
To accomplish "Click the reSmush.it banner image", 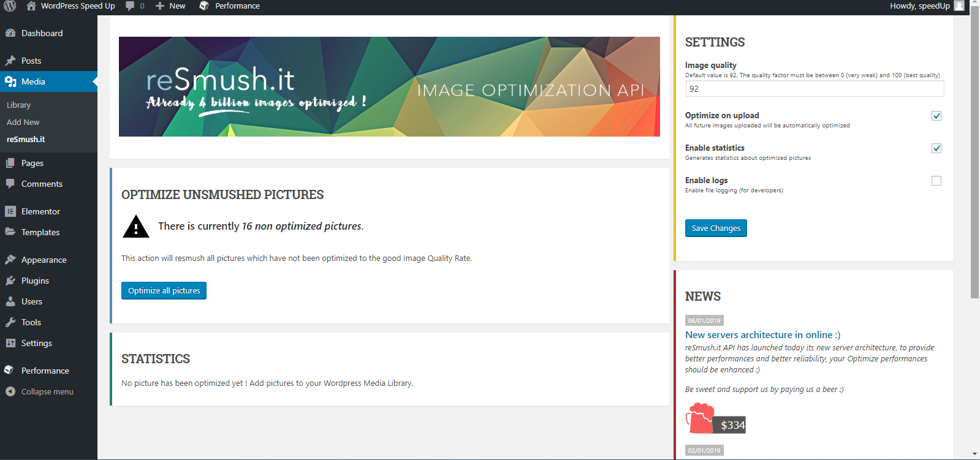I will click(x=389, y=86).
